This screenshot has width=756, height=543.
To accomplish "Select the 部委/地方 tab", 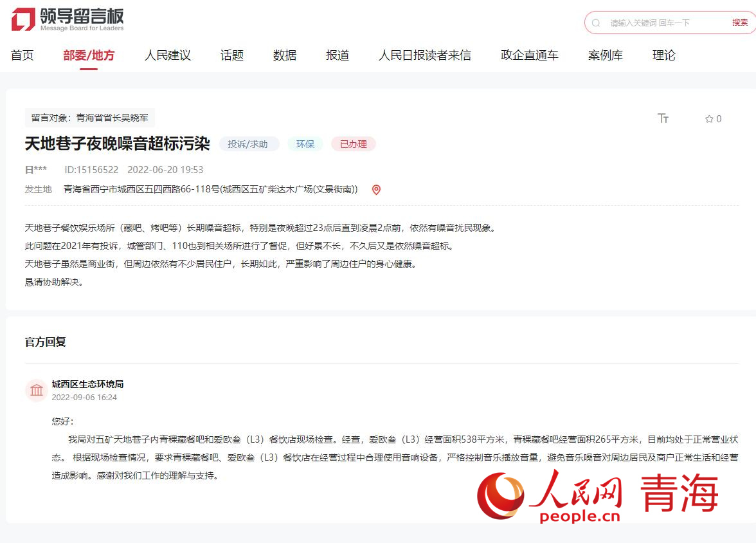I will point(89,55).
